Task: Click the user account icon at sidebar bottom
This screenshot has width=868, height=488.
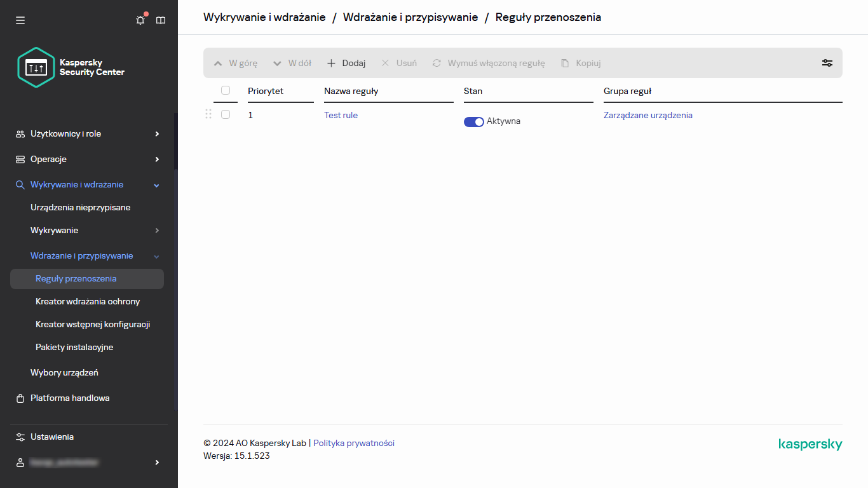Action: 18,462
